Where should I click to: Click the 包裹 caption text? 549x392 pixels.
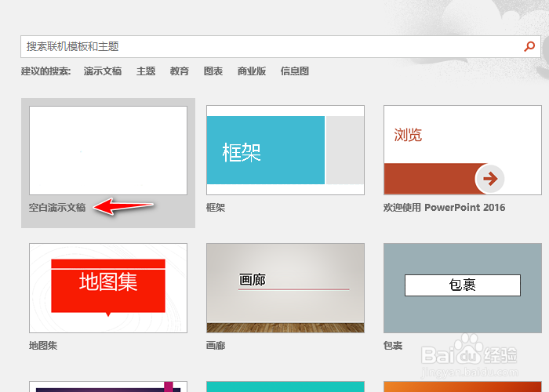pyautogui.click(x=393, y=346)
